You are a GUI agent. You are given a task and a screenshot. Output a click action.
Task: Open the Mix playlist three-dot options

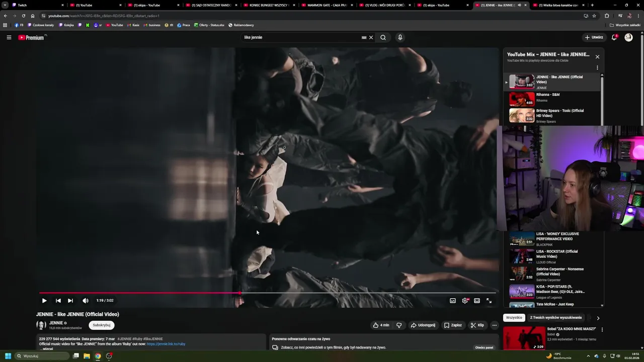[x=597, y=67]
